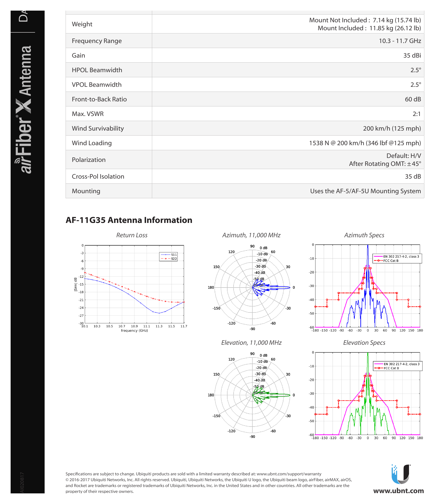Click the copyright notice paragraph
Screen dimensions: 435x504
[x=209, y=486]
